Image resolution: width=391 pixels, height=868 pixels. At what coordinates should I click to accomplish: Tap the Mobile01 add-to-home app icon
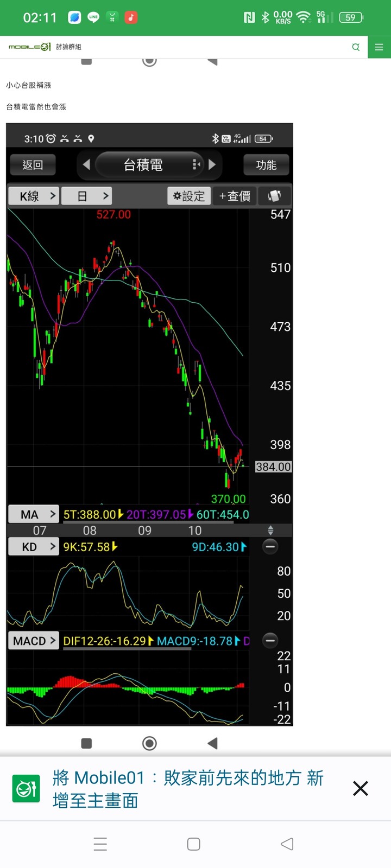tap(26, 789)
